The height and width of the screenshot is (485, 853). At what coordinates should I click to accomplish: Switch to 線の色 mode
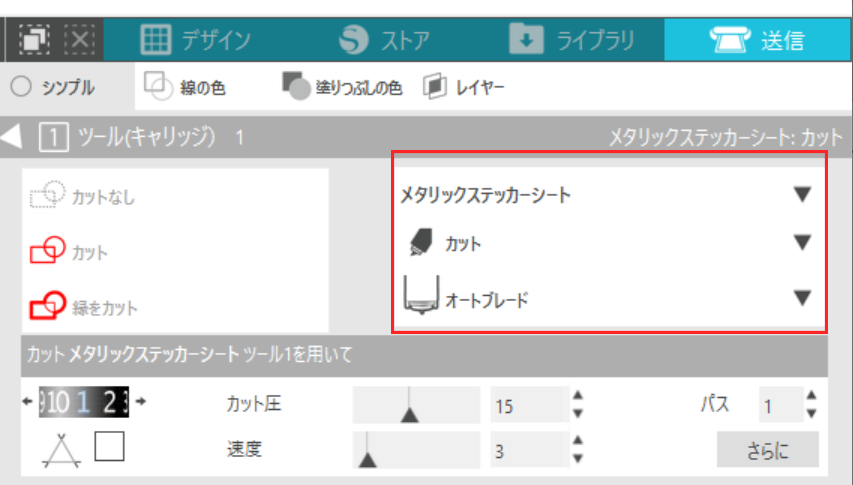pos(185,87)
